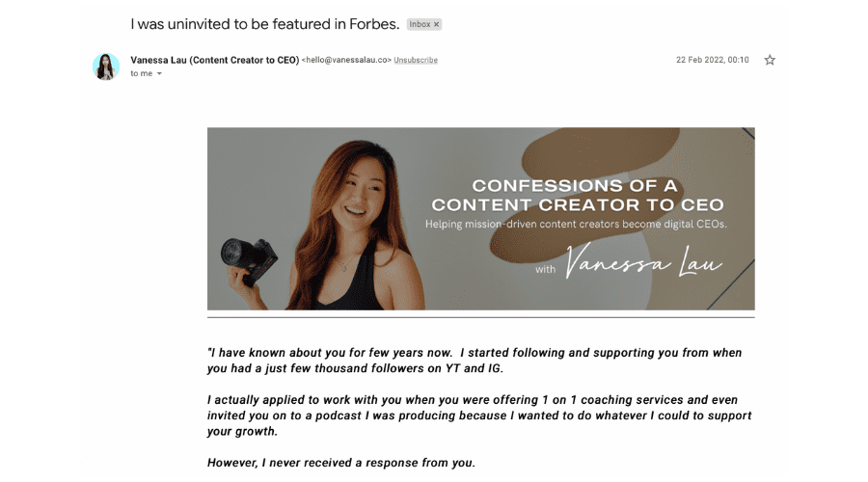
Task: Click the Unsubscribe link
Action: (x=416, y=60)
